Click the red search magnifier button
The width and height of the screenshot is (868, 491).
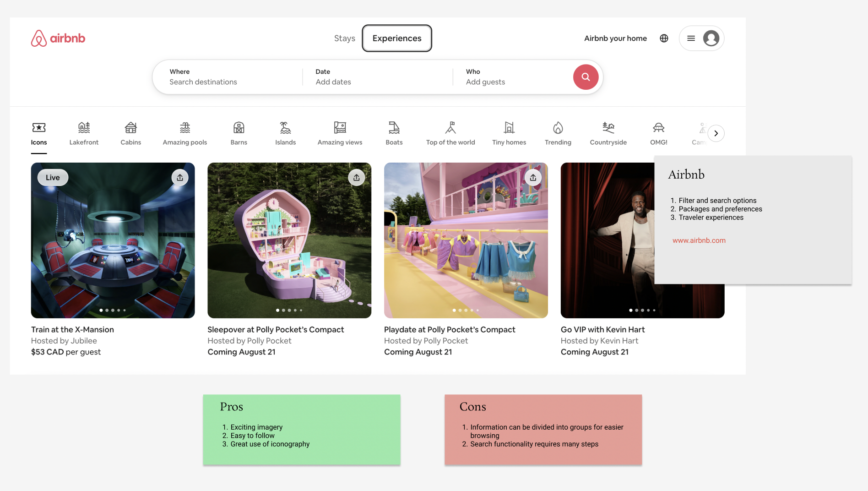[x=586, y=77]
